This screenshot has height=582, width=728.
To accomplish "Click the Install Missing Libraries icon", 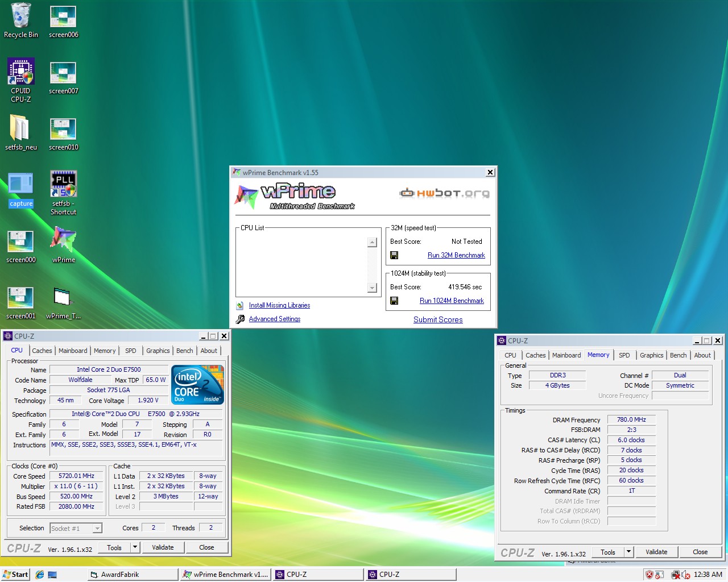I will 240,305.
